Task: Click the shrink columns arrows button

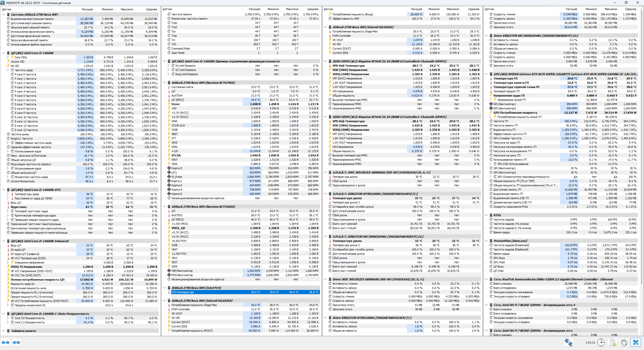Action: click(x=17, y=342)
